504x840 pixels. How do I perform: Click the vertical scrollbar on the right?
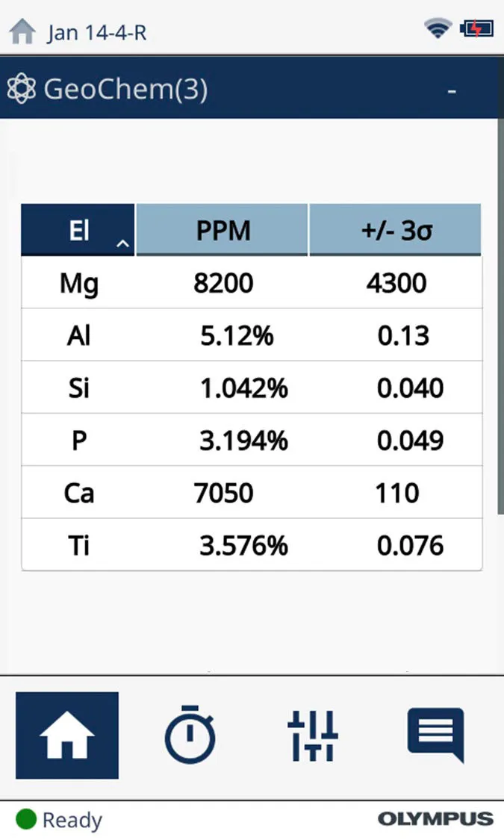point(500,314)
